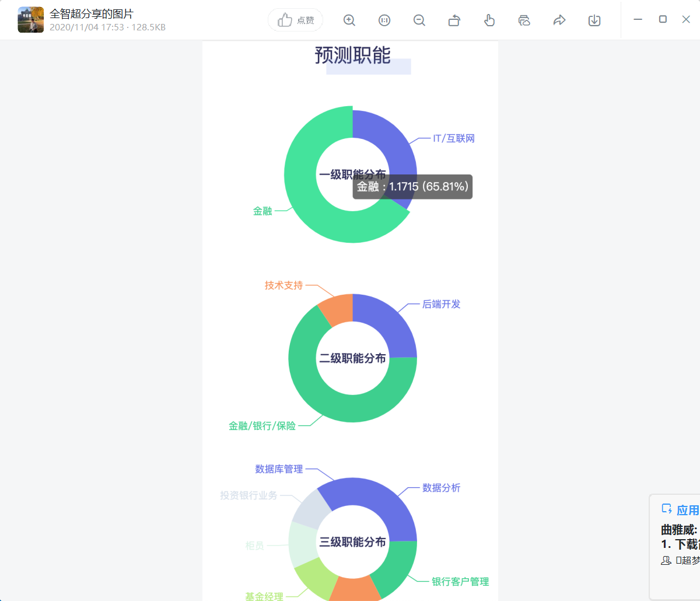Zoom in with the magnifier plus icon
Image resolution: width=700 pixels, height=601 pixels.
click(x=349, y=20)
